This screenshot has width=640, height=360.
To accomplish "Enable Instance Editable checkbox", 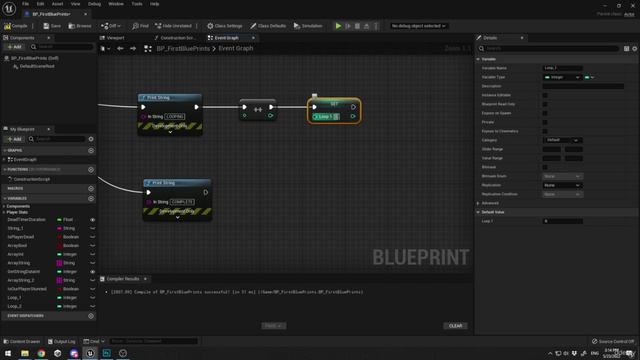I will click(x=545, y=95).
